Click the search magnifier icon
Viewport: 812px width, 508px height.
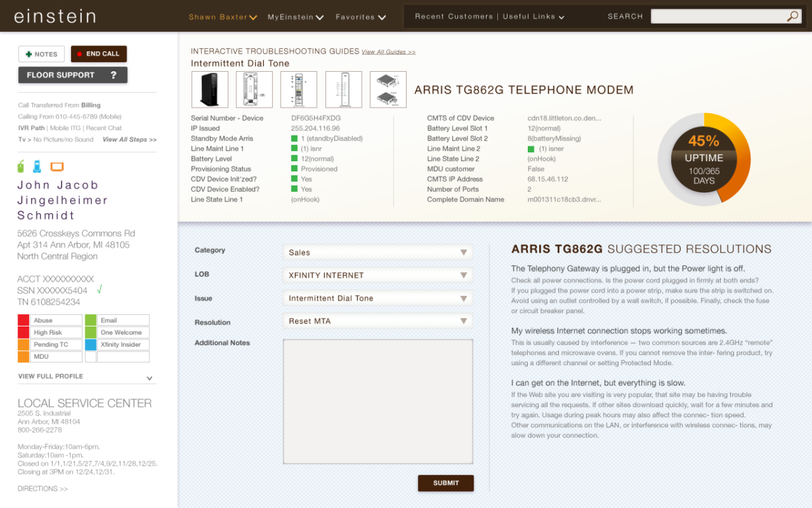(792, 16)
